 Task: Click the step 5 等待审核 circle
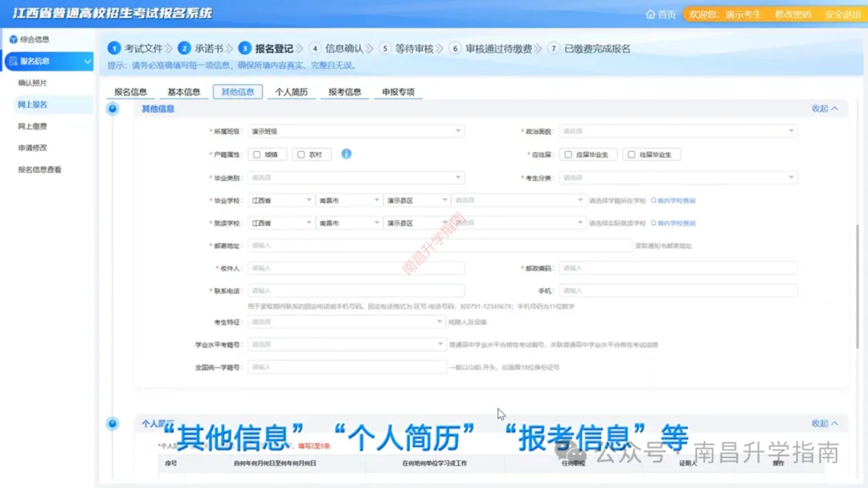[x=385, y=49]
